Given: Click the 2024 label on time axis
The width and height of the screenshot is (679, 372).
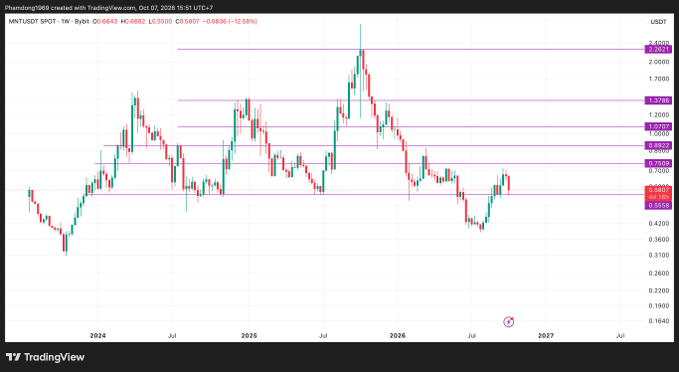Looking at the screenshot, I should [97, 336].
